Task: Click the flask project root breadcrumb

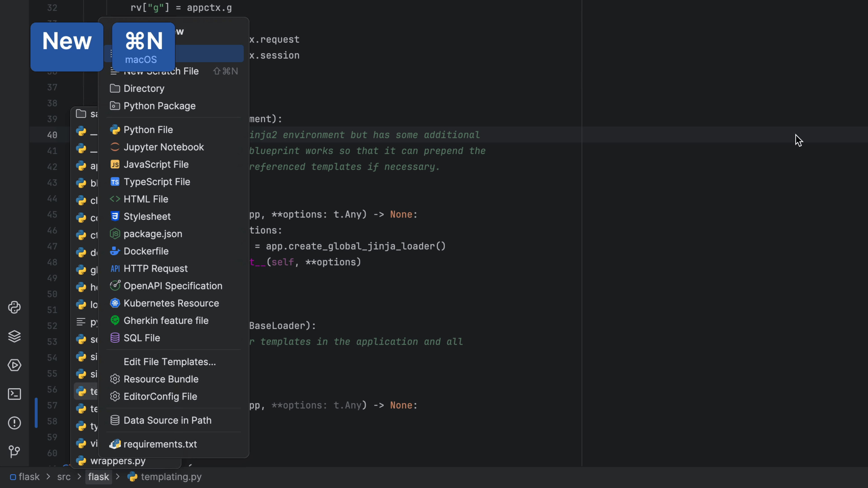Action: [x=29, y=477]
